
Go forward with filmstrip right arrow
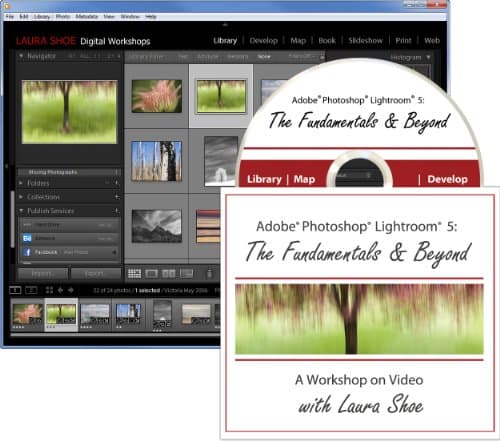coord(71,290)
